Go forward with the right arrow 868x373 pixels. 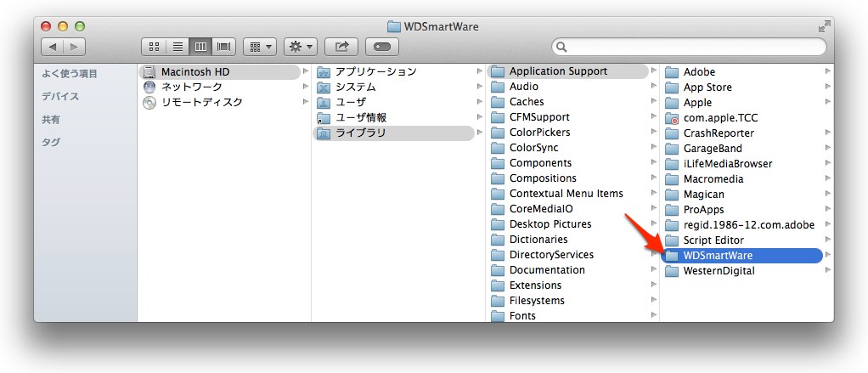tap(75, 47)
